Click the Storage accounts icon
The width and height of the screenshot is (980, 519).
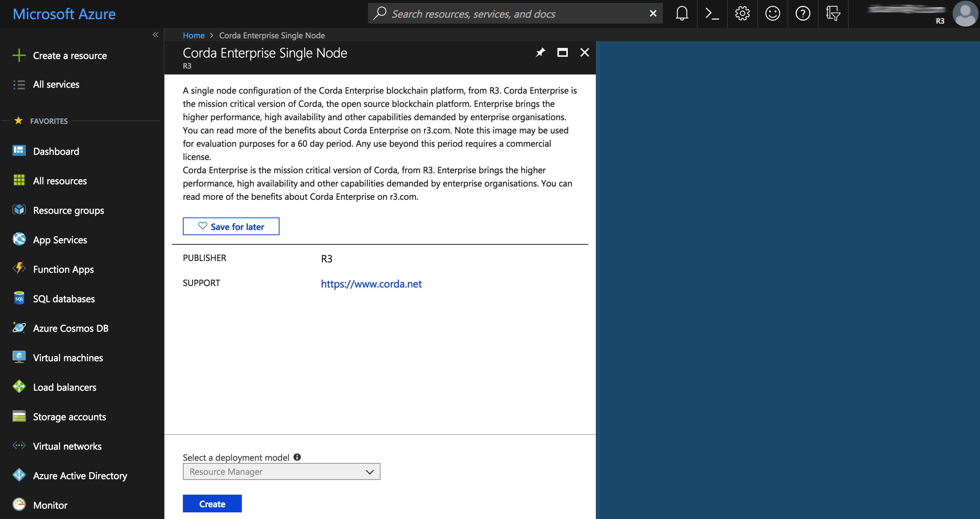click(19, 416)
